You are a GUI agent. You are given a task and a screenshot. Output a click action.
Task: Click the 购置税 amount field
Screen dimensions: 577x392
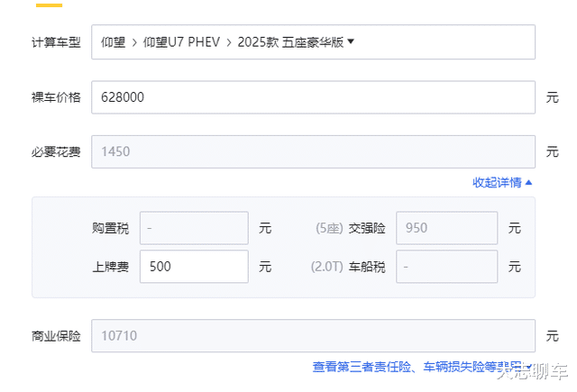click(x=194, y=228)
